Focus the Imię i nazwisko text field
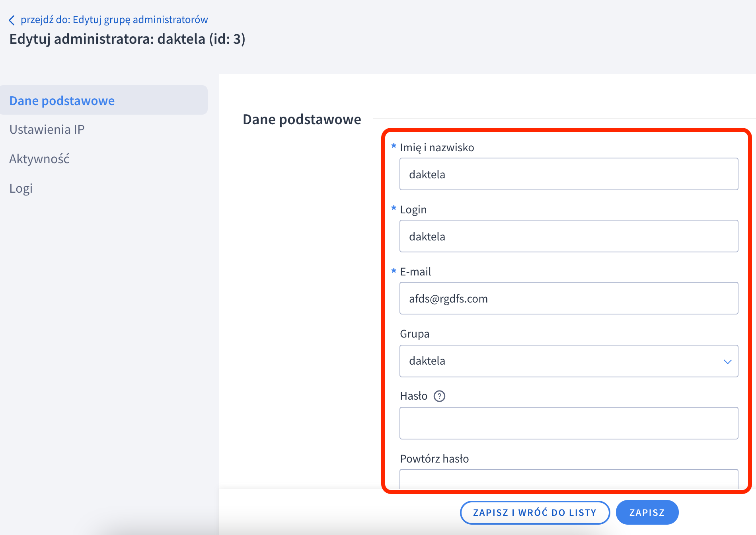Viewport: 756px width, 535px height. tap(569, 174)
